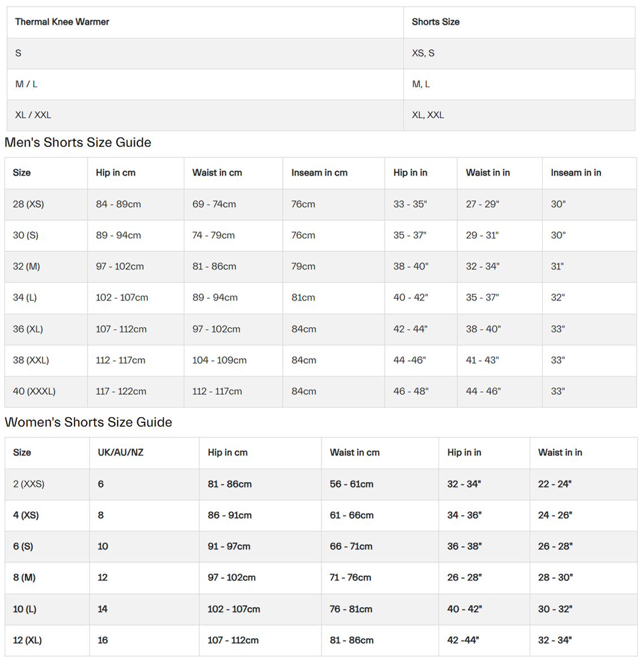Select the XL / XXL knee warmer cell

coord(33,115)
